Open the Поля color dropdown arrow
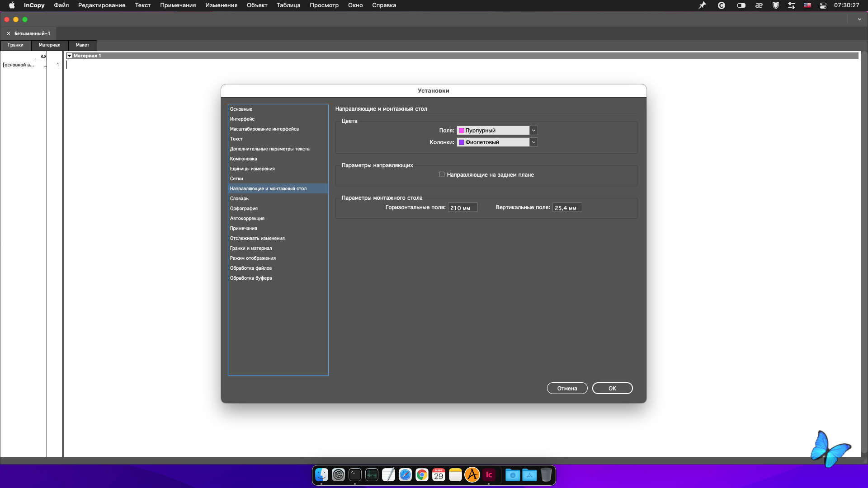This screenshot has width=868, height=488. tap(533, 131)
